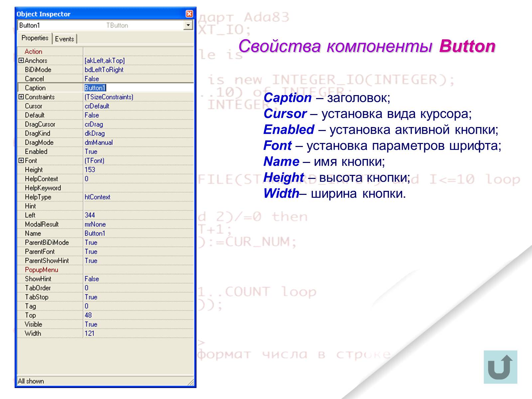Select the Action property row
This screenshot has height=399, width=532.
105,52
